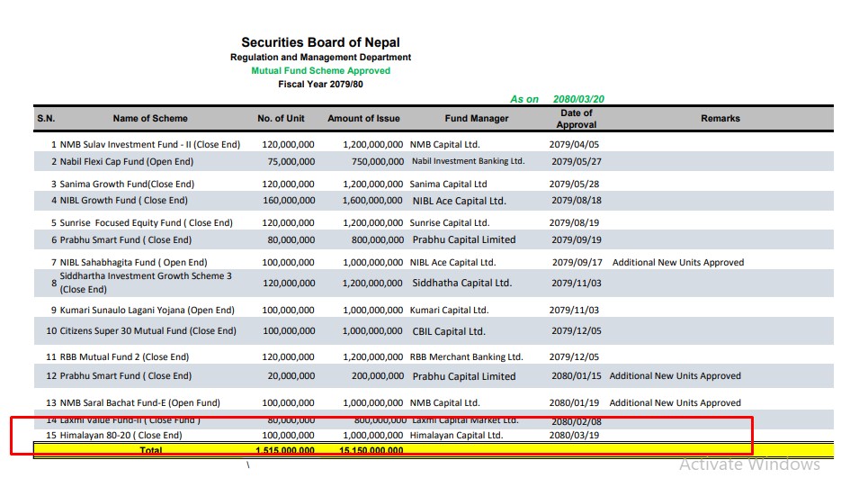Click NIBL Growth Fund's 1,600,000,000 issue amount
Viewport: 868px width, 478px height.
(x=372, y=201)
